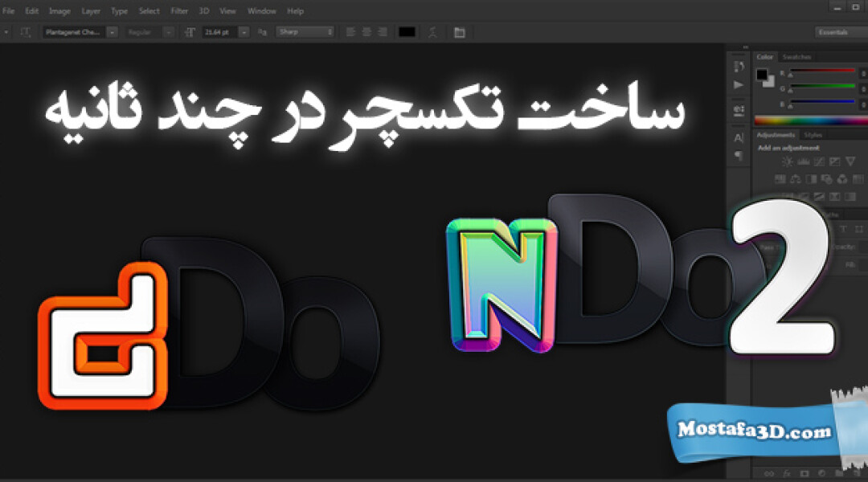The width and height of the screenshot is (868, 482).
Task: Open the Actions panel from the sidebar
Action: click(x=738, y=84)
